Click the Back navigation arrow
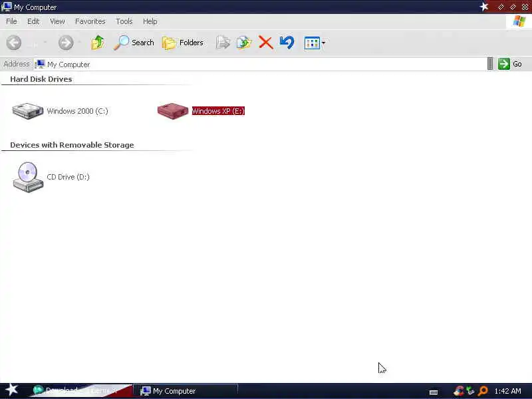532x399 pixels. pos(14,43)
